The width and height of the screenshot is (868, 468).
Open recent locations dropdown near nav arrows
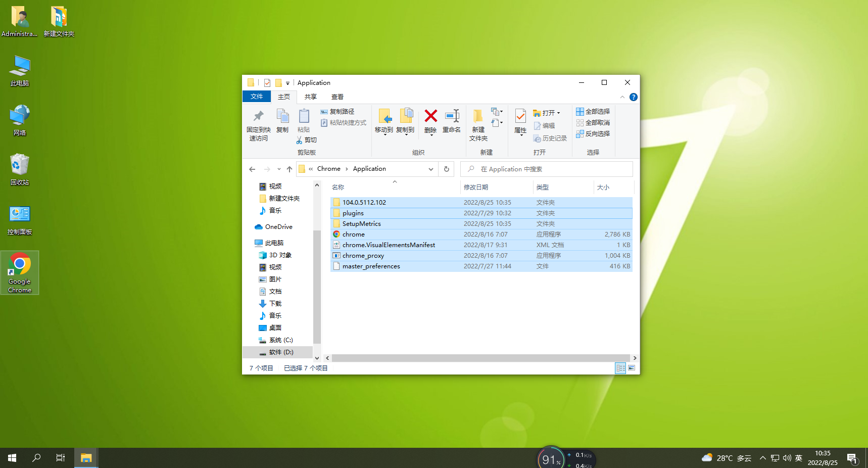pos(279,169)
